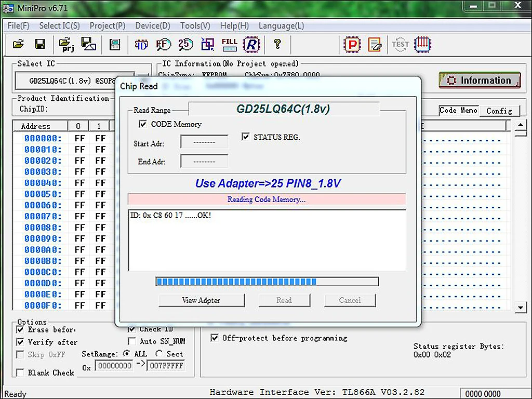Click the verify/edit notepad toolbar icon
Viewport: 532px width, 399px height.
click(x=375, y=45)
